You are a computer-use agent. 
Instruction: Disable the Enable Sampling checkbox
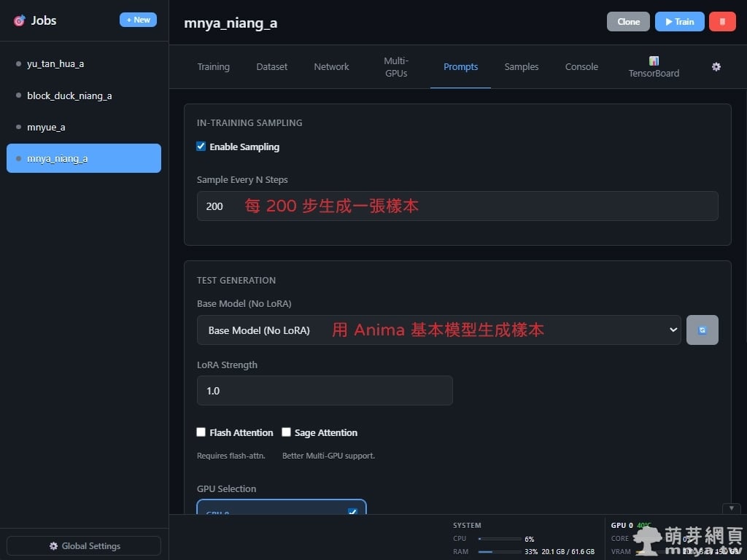[201, 147]
